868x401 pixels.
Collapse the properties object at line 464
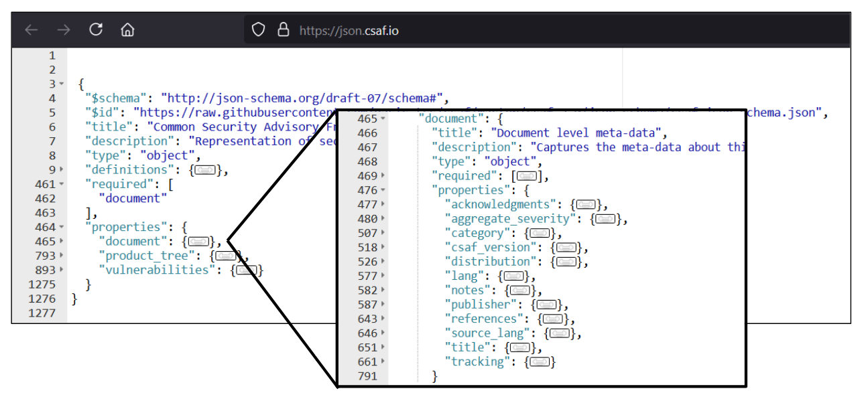click(x=61, y=226)
